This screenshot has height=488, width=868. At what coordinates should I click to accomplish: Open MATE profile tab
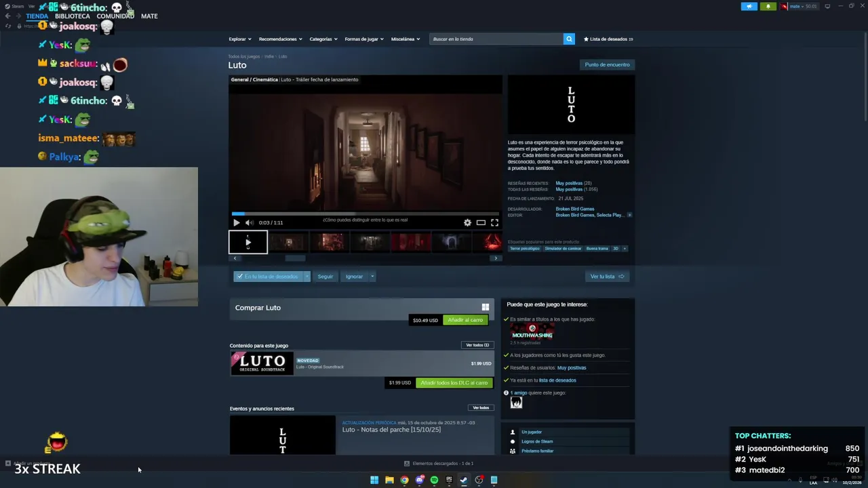tap(149, 16)
